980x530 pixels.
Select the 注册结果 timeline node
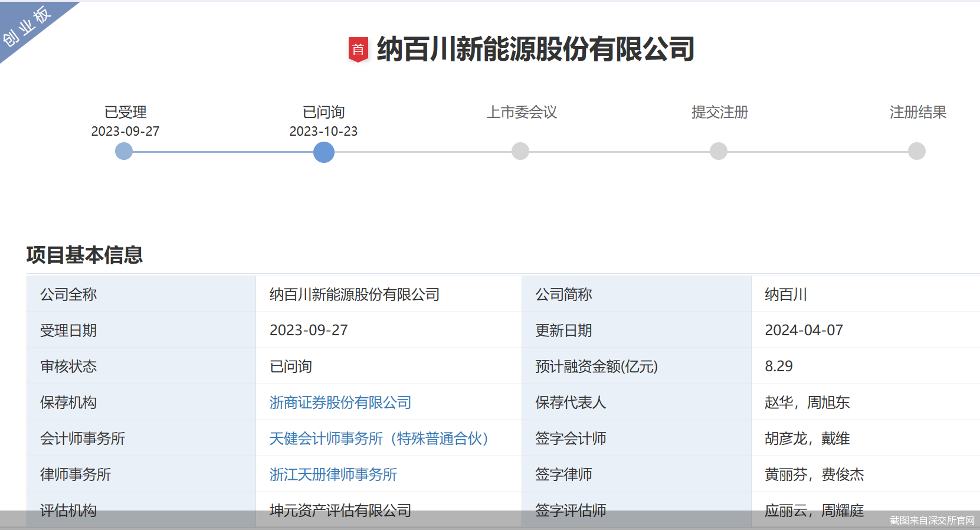pos(917,152)
